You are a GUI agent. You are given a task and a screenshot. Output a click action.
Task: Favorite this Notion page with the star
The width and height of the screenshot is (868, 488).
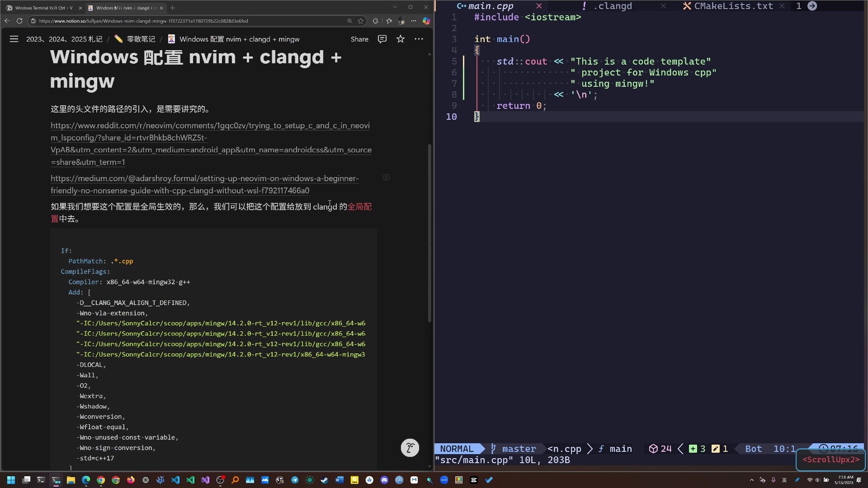point(401,39)
